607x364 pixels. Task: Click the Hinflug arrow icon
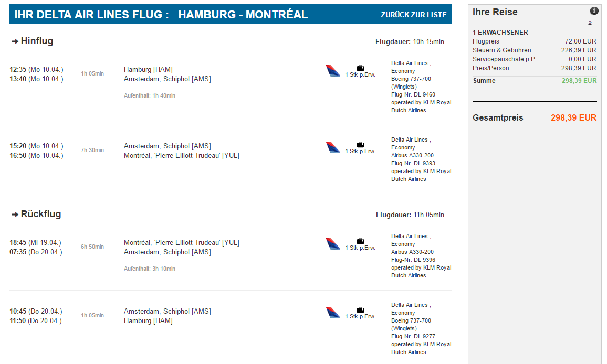click(x=15, y=41)
